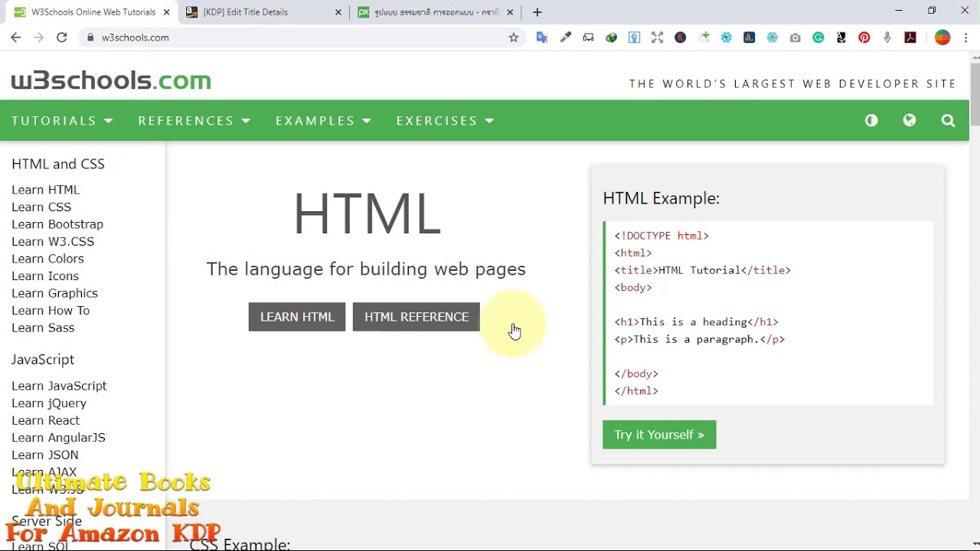Toggle the dark contrast theme icon
The image size is (980, 551).
(x=871, y=120)
